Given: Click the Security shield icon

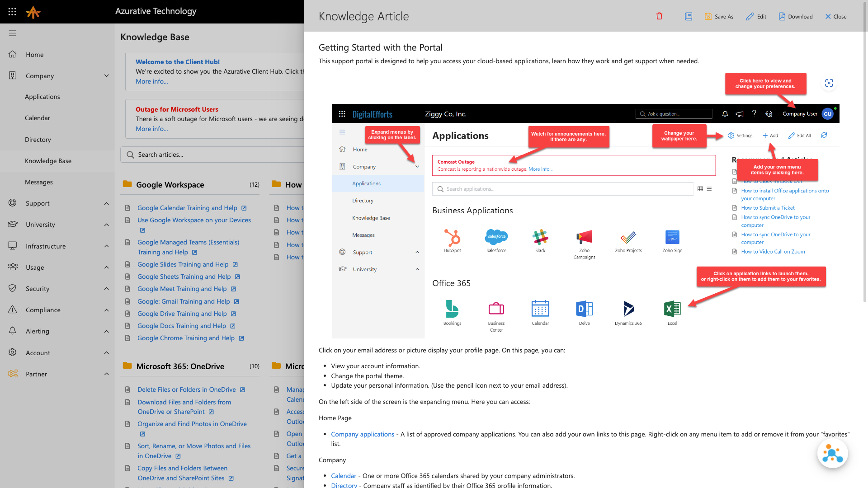Looking at the screenshot, I should pos(13,288).
